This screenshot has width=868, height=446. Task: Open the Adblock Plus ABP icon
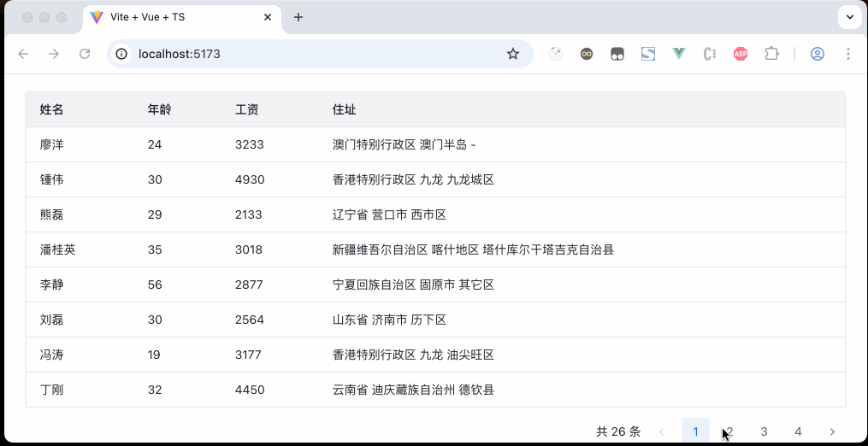tap(741, 54)
